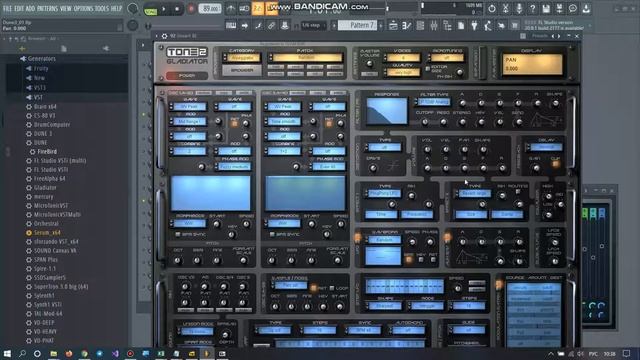
Task: Open the FILTER TYPE dropdown
Action: click(433, 102)
